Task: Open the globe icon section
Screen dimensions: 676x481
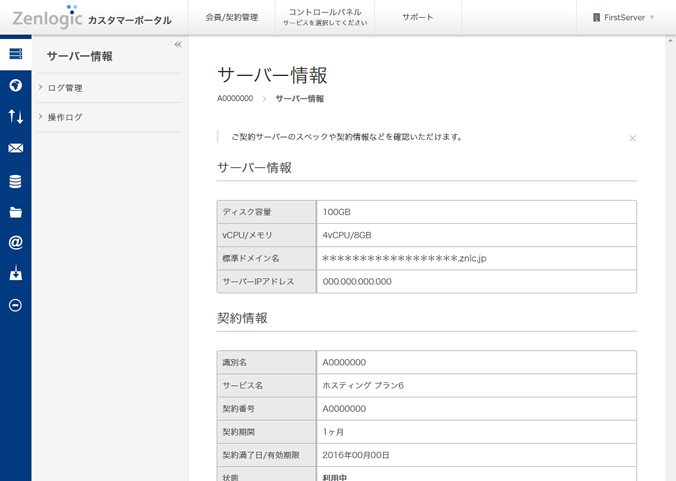Action: pos(15,85)
